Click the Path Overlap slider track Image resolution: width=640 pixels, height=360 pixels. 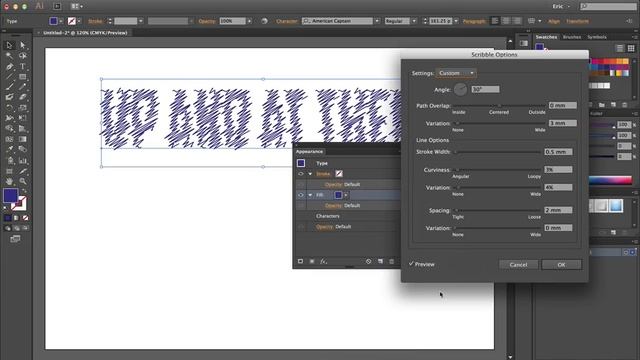499,105
